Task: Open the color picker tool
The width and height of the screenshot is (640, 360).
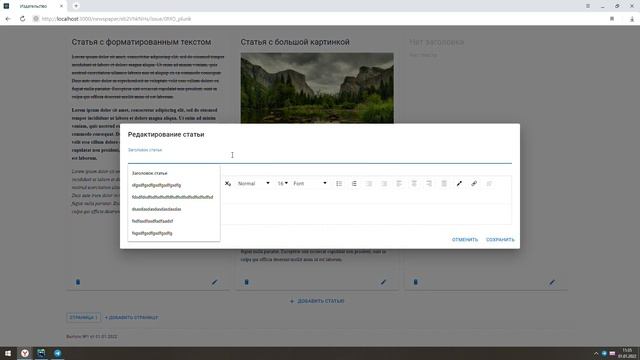Action: pos(459,184)
